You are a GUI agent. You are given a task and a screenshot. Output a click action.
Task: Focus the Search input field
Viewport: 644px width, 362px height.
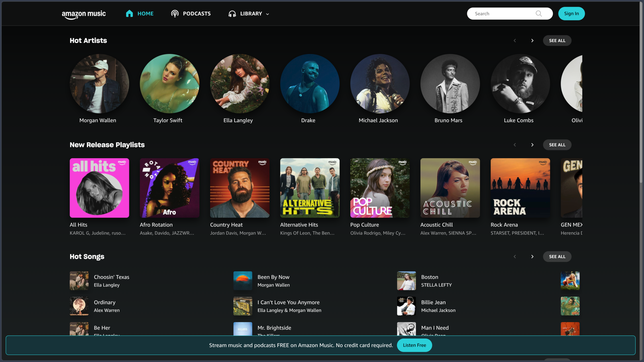coord(509,13)
